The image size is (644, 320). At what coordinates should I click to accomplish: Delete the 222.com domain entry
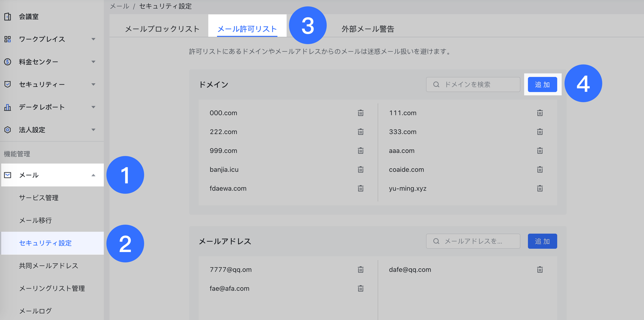360,132
